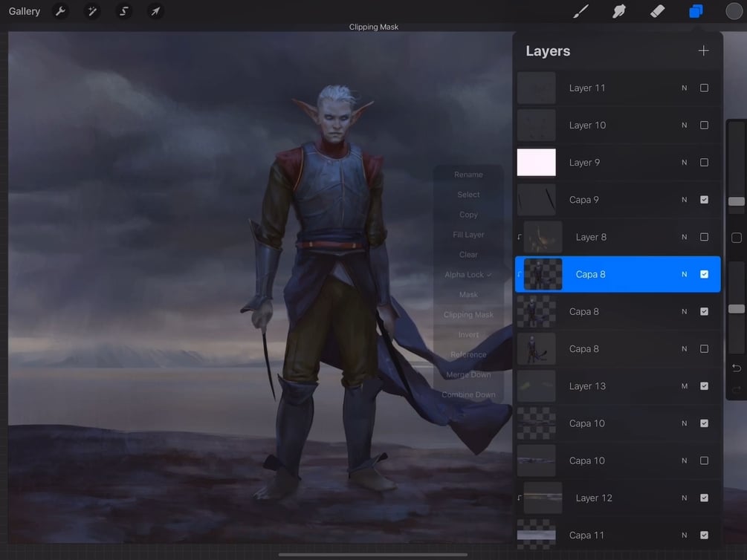Toggle Clipping Mask menu option
The width and height of the screenshot is (747, 560).
[468, 315]
